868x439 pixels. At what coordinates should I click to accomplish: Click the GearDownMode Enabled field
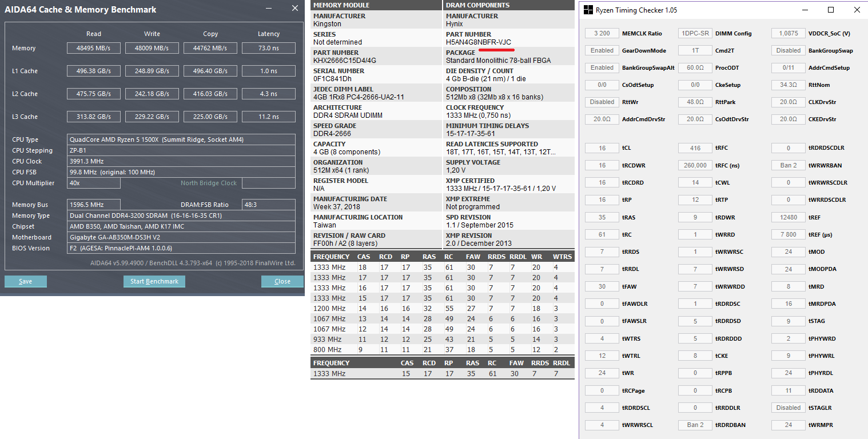(602, 51)
